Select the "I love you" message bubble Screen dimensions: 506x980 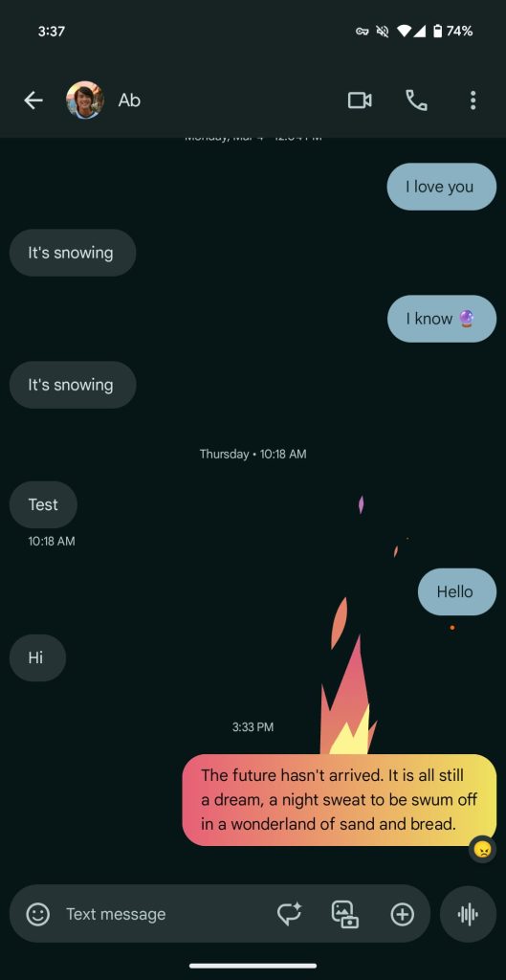point(441,187)
